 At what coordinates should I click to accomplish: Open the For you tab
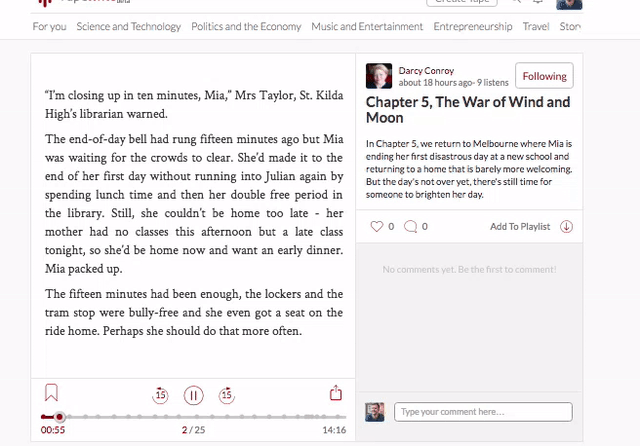coord(49,27)
